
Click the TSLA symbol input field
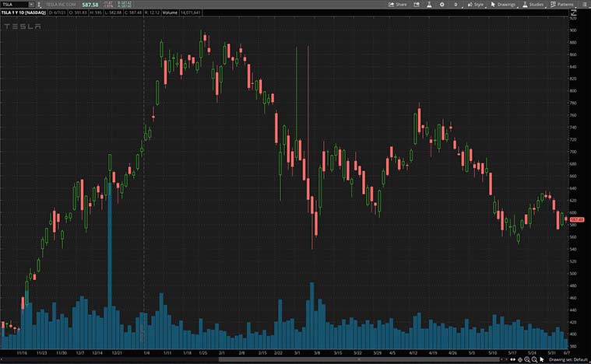[14, 5]
